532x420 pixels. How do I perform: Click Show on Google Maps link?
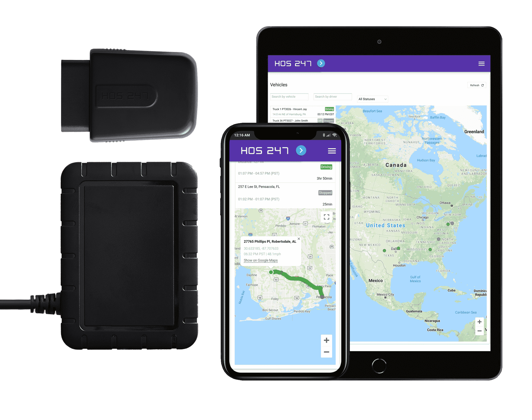[255, 267]
